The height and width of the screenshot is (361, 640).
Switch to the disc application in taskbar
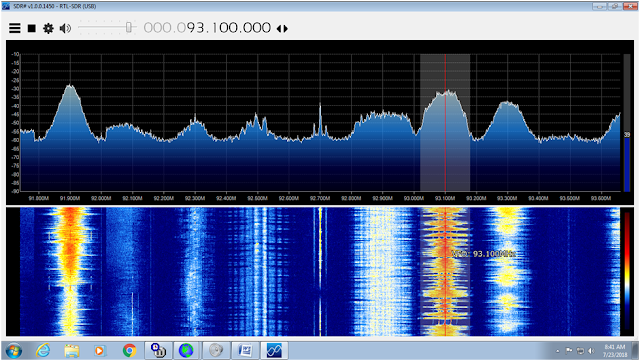point(216,351)
